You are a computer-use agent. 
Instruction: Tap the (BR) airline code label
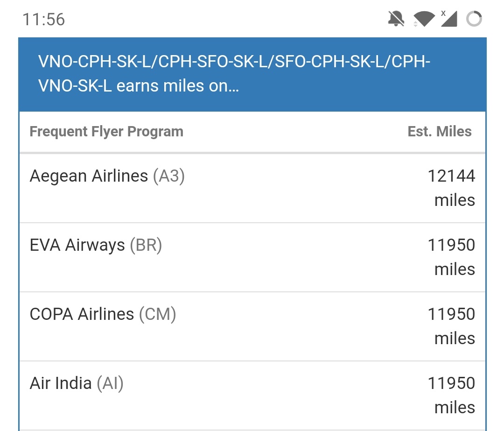point(146,246)
